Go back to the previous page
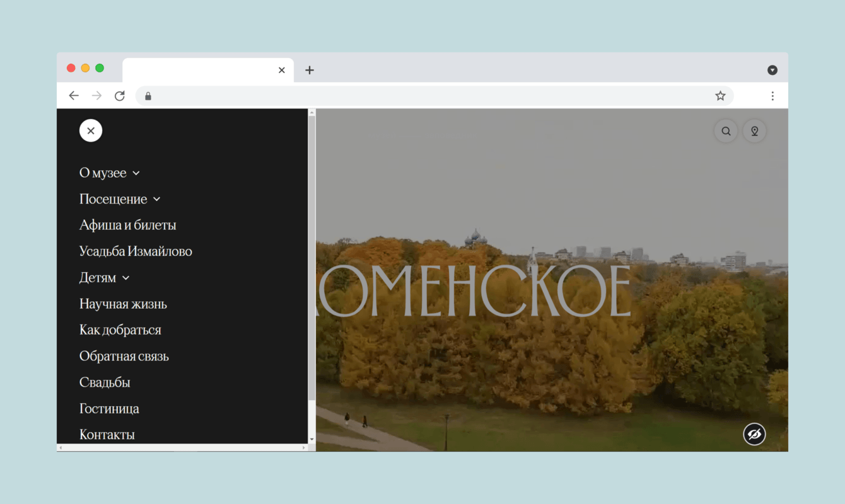This screenshot has width=845, height=504. point(74,96)
